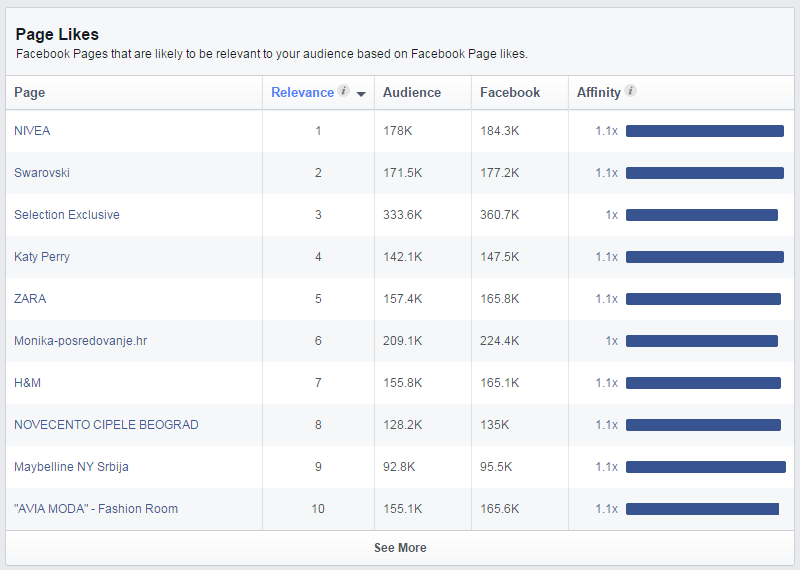Viewport: 800px width, 570px height.
Task: Click Katy Perry audience value 142.1K
Action: [x=403, y=257]
